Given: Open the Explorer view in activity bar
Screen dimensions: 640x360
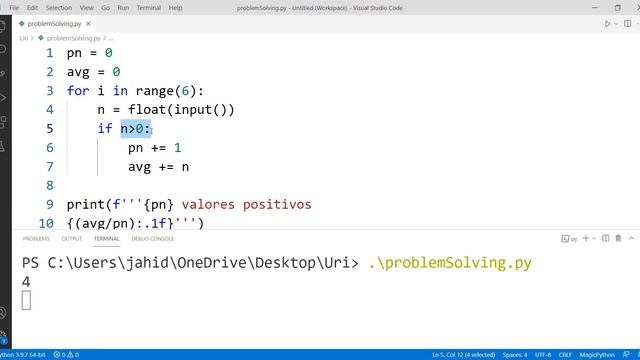Looking at the screenshot, I should tap(3, 27).
